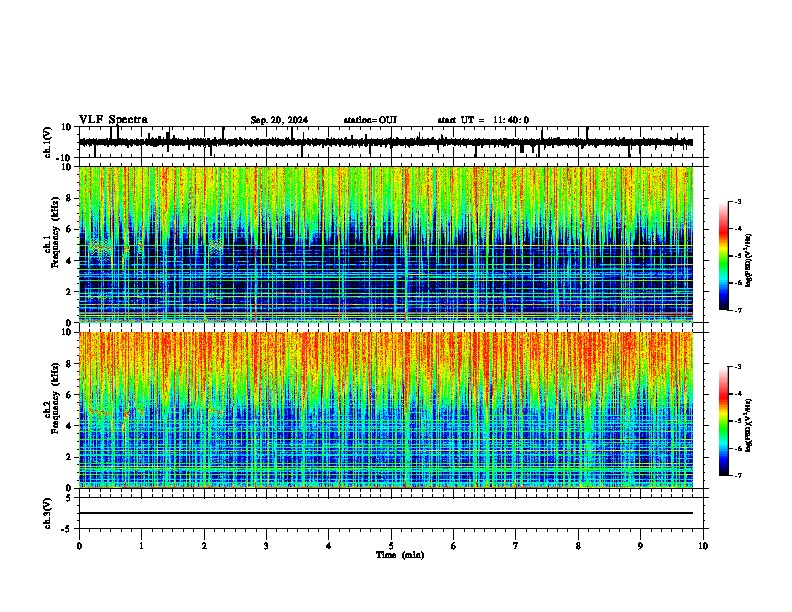Click time axis tick label "5"
792x612 pixels.
point(391,546)
